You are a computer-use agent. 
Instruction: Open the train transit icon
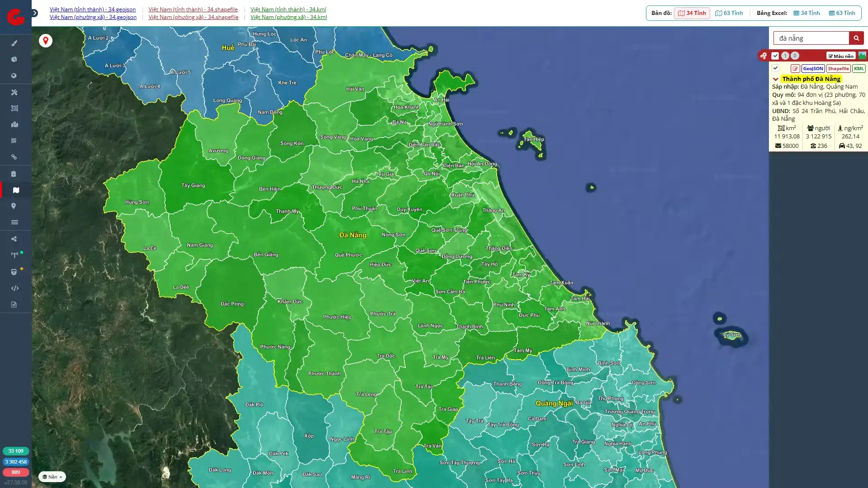coord(14,272)
